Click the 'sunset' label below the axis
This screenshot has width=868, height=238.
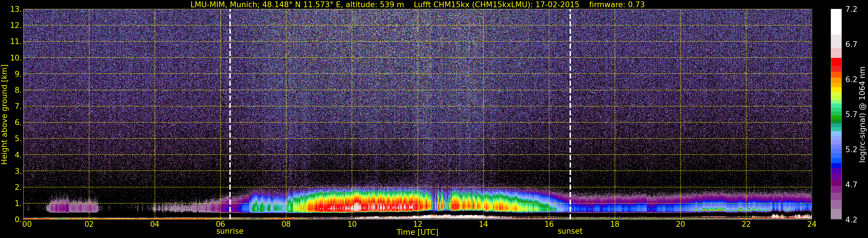click(x=570, y=231)
